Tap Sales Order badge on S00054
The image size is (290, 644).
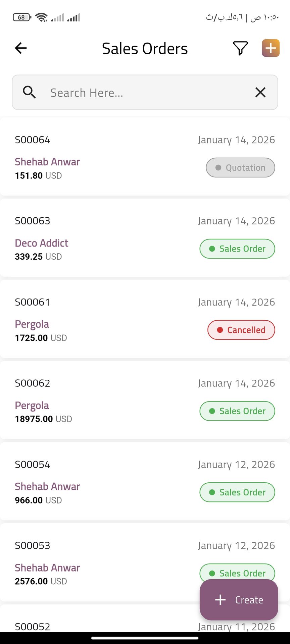237,492
